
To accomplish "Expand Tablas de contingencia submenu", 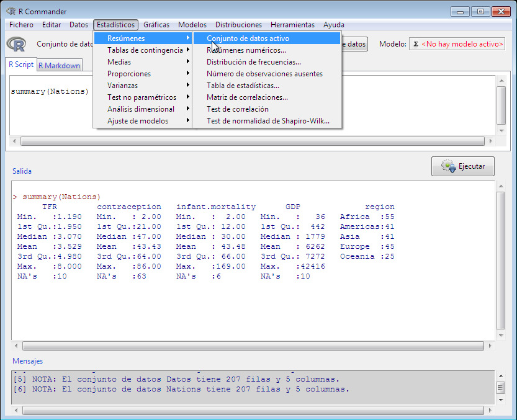I will pyautogui.click(x=143, y=50).
